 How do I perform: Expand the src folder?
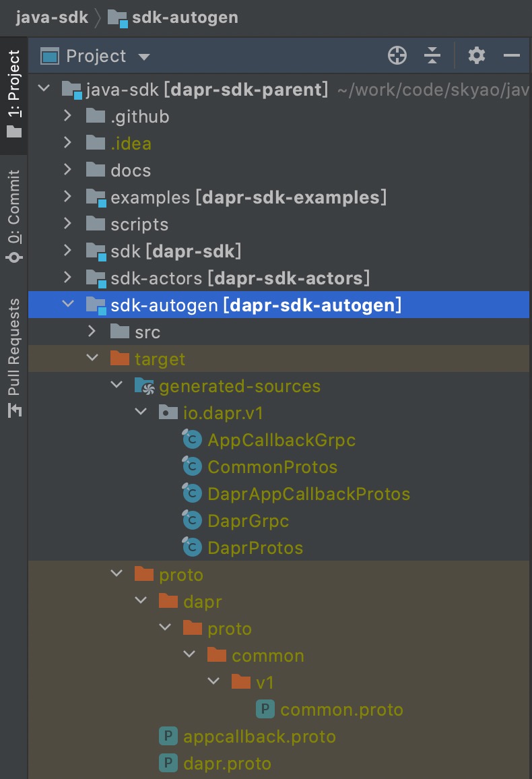coord(92,331)
